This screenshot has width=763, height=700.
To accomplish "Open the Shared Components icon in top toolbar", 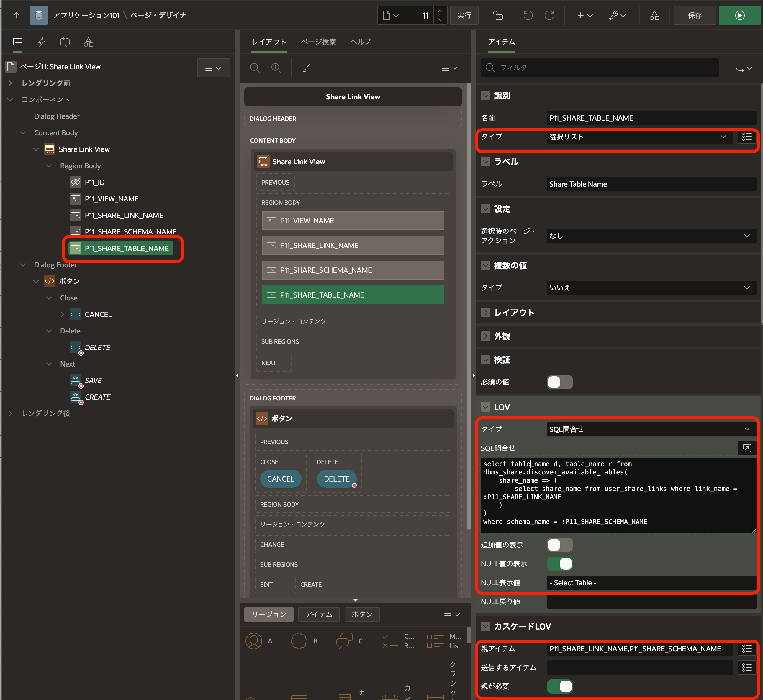I will (x=654, y=15).
